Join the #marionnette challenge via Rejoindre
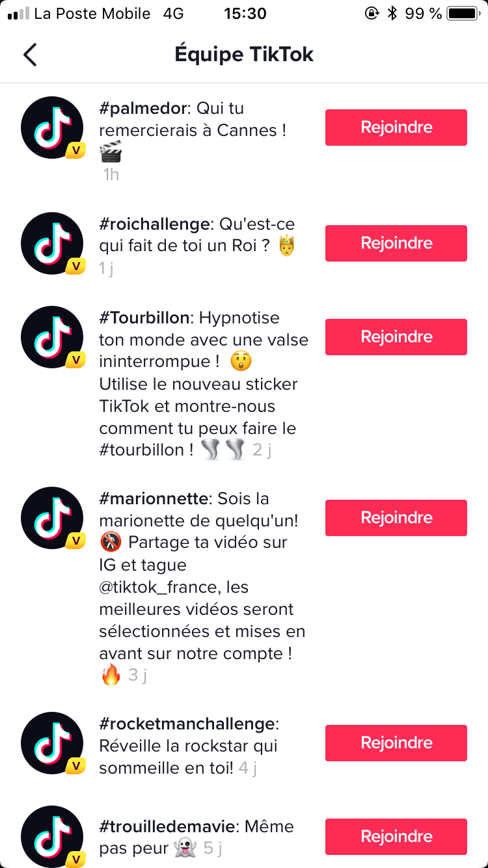 396,518
